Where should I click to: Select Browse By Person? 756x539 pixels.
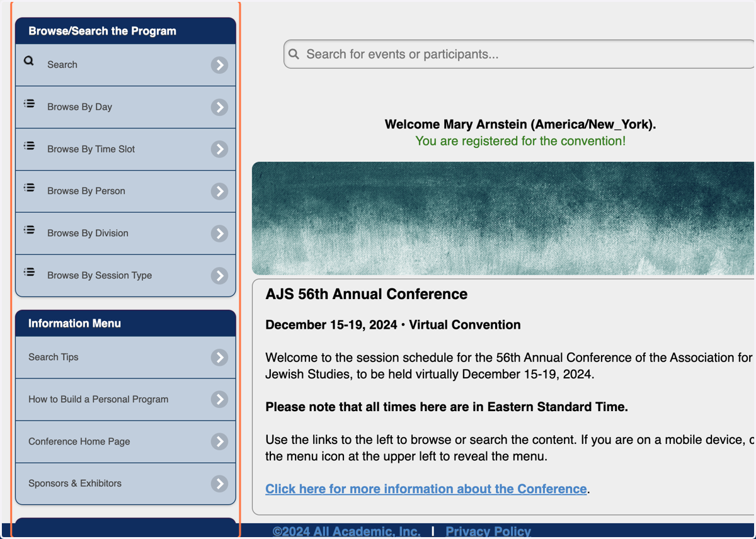coord(125,191)
